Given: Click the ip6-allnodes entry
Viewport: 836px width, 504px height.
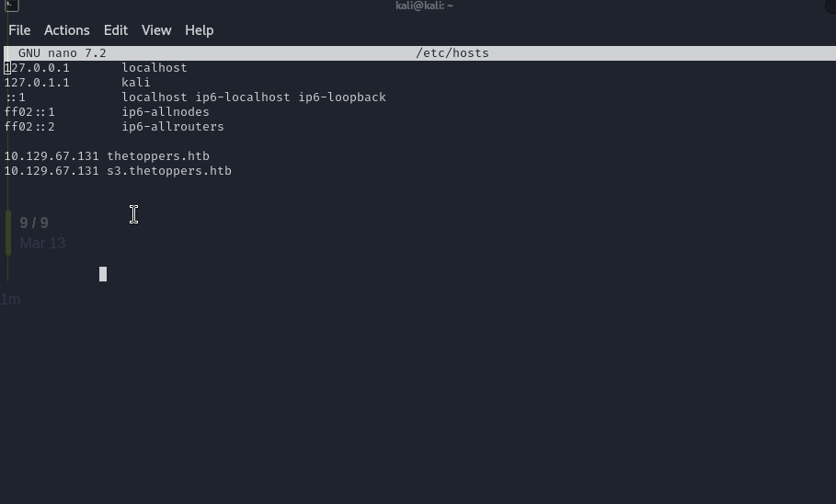Looking at the screenshot, I should [166, 112].
